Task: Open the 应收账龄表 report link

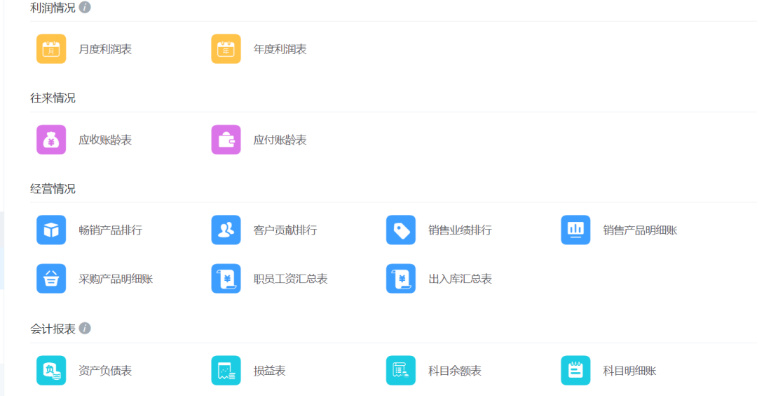Action: (x=105, y=140)
